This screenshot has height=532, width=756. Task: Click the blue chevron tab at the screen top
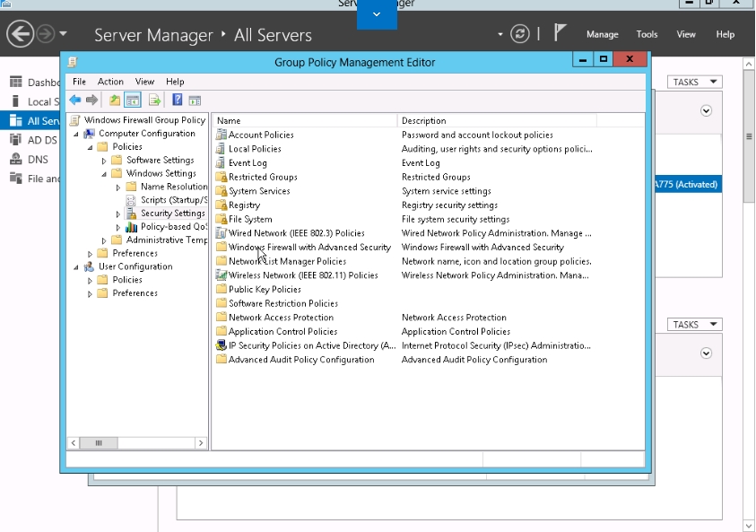tap(377, 14)
